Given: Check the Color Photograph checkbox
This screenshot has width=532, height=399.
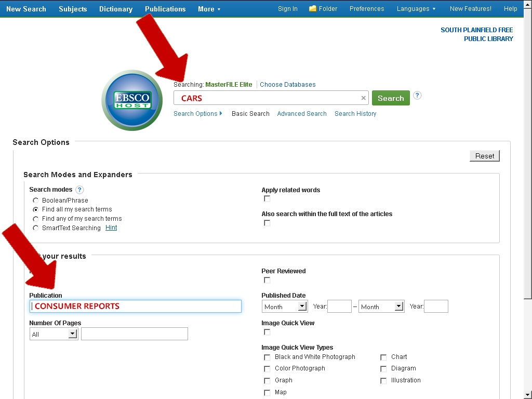Looking at the screenshot, I should 267,369.
